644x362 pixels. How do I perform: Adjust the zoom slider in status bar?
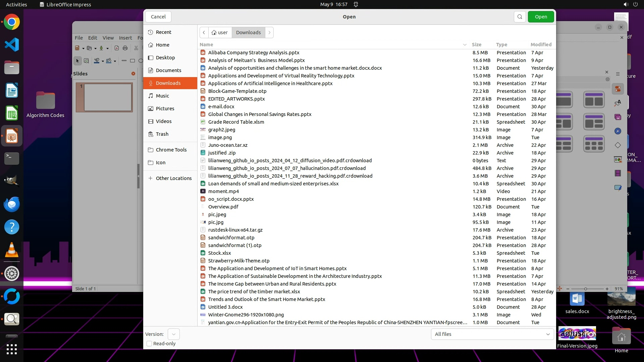click(x=586, y=289)
